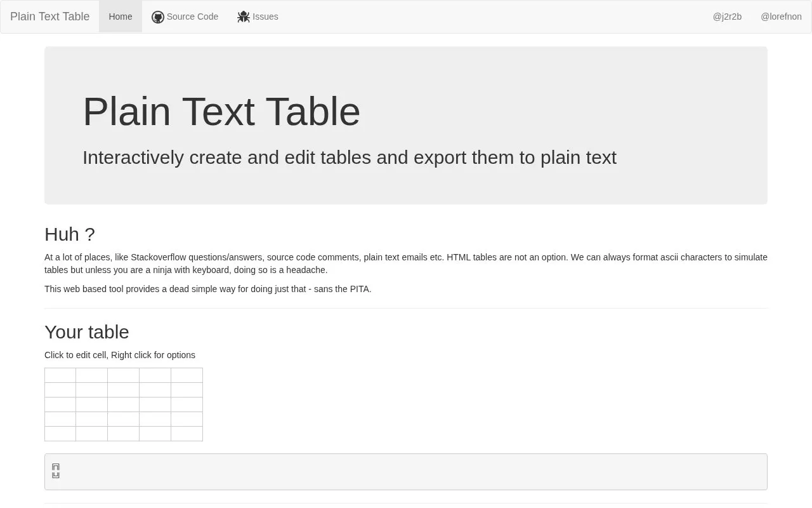This screenshot has width=812, height=508.
Task: Edit the first cell of the table's first row
Action: 60,375
